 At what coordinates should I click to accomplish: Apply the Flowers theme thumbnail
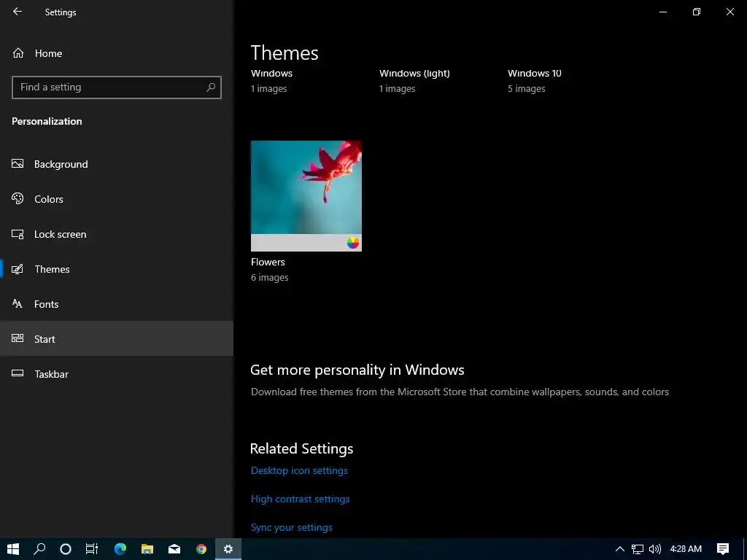pos(306,195)
